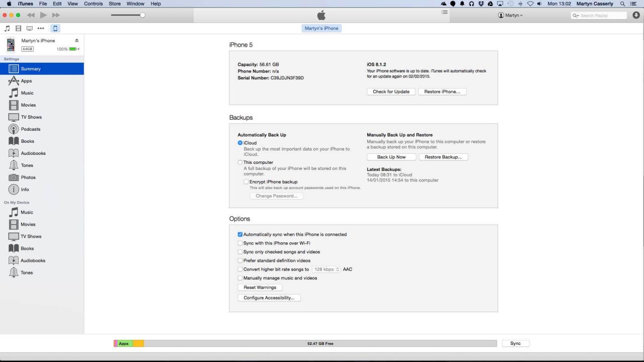Open the 128 kbps bit rate dropdown
This screenshot has width=644, height=362.
[x=326, y=269]
